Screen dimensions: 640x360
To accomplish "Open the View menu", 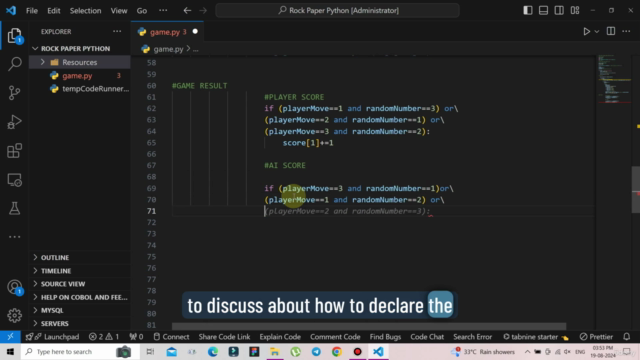I will pos(119,11).
